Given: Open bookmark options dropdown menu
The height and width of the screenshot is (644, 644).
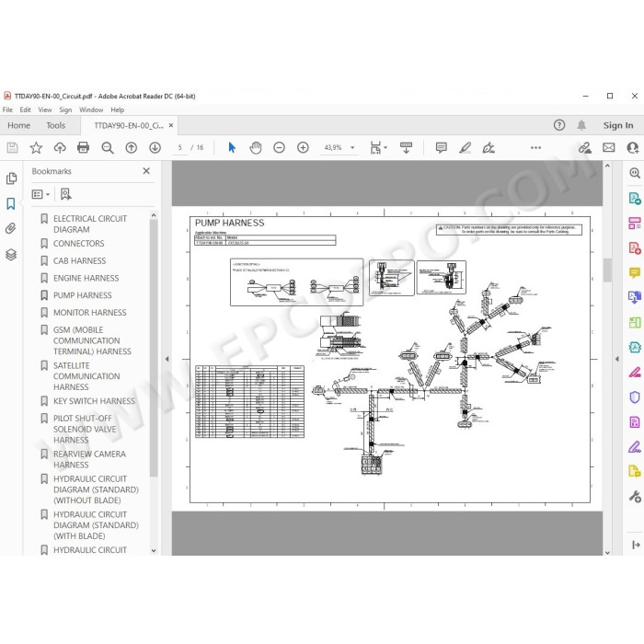Looking at the screenshot, I should pos(40,194).
